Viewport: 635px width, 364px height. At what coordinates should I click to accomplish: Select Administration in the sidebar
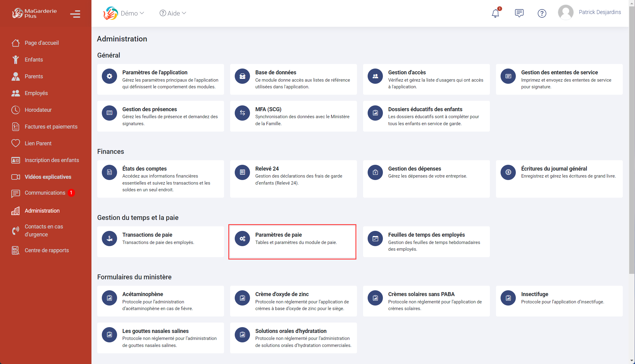pos(42,210)
